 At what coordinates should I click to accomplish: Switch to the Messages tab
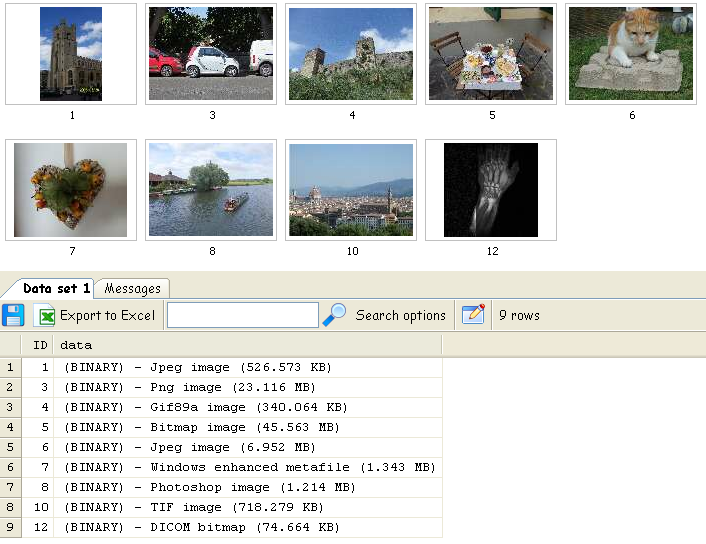point(132,288)
